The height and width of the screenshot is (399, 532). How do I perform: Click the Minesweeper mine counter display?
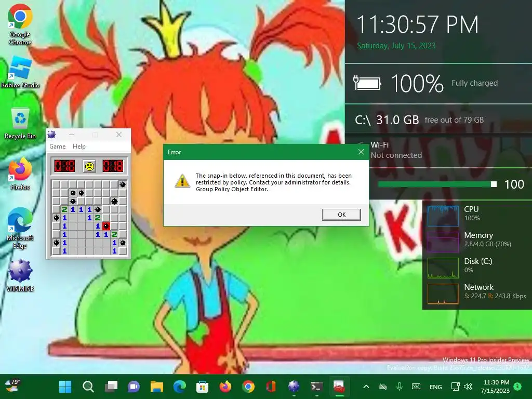tap(64, 166)
